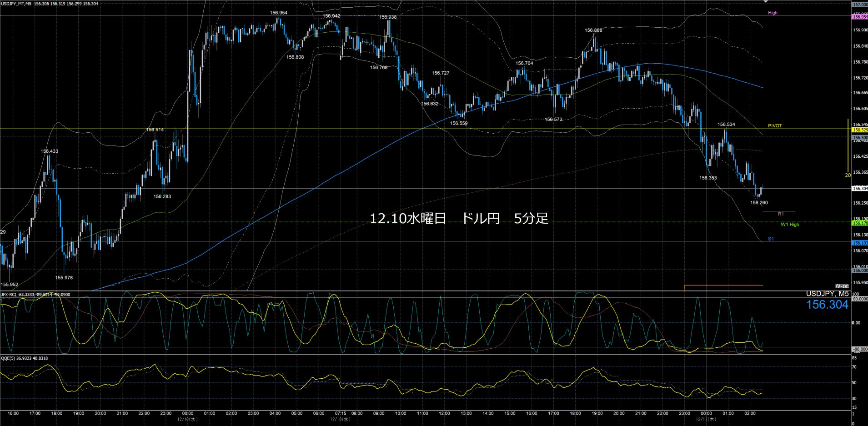This screenshot has height=426, width=868.
Task: Select the R1 resistance label
Action: [x=781, y=214]
